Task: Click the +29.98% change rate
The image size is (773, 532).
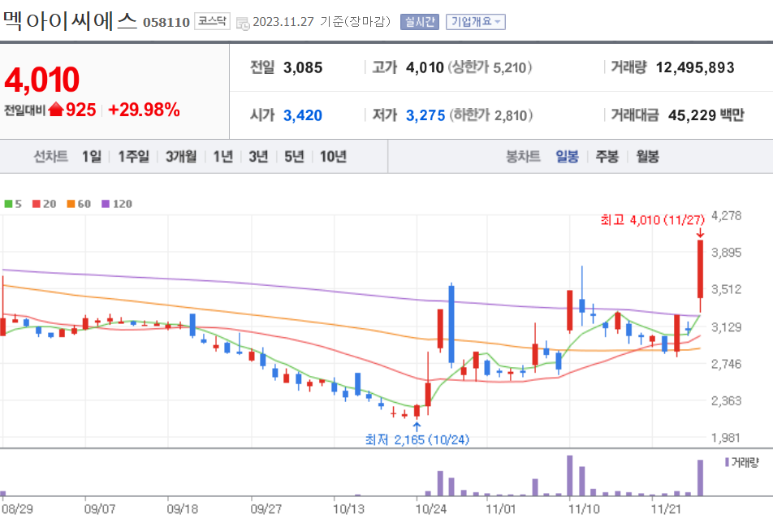Action: pyautogui.click(x=144, y=110)
